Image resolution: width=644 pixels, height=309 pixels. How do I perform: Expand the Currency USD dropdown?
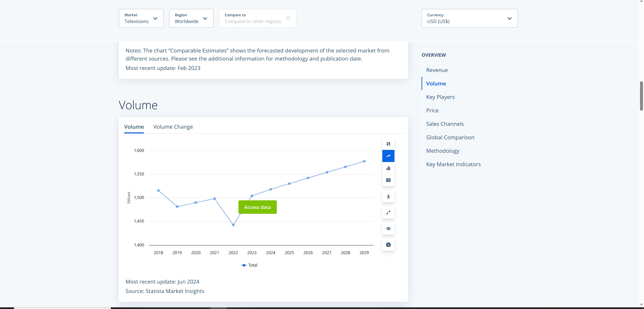(x=469, y=18)
